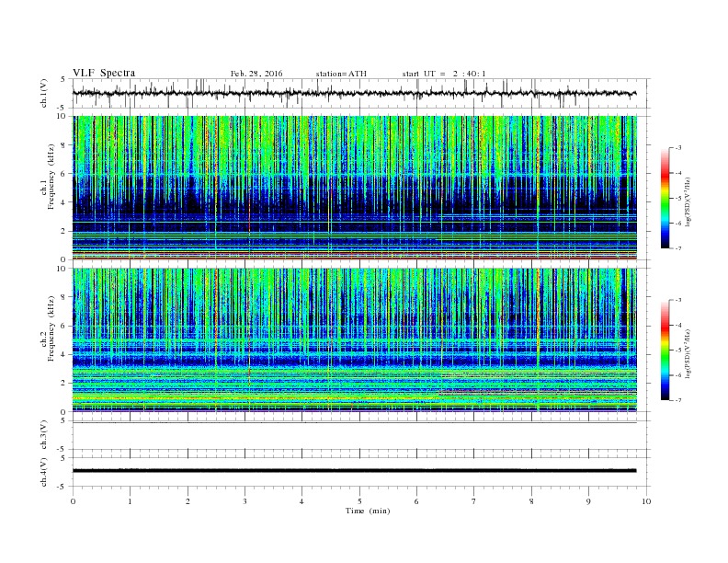The image size is (728, 563).
Task: Click the upper PSD color scale bar
Action: click(665, 199)
